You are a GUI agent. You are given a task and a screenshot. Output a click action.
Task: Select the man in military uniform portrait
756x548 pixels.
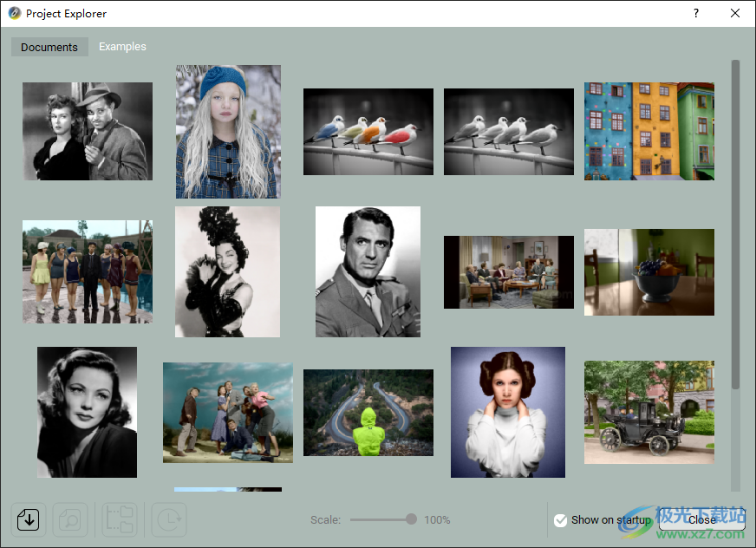point(368,271)
